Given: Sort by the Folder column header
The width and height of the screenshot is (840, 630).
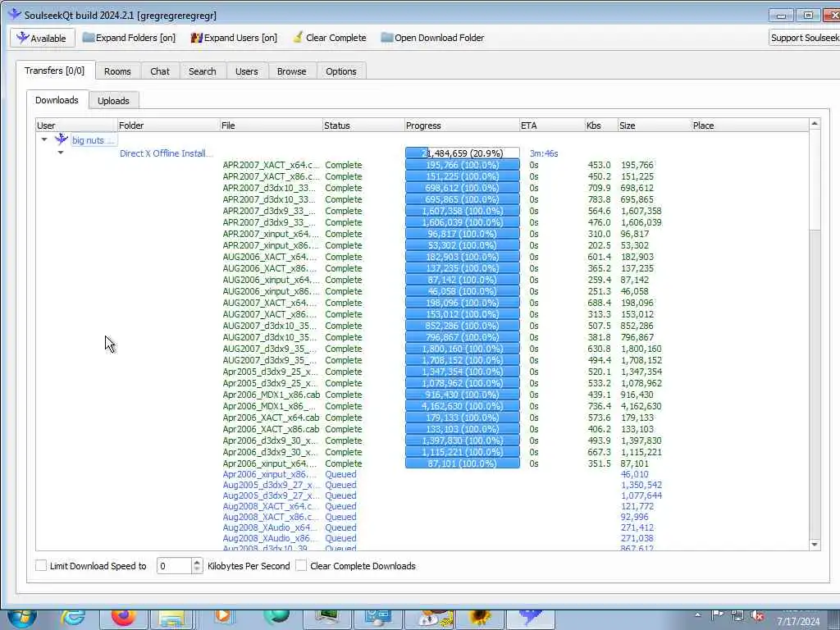Looking at the screenshot, I should coord(168,126).
